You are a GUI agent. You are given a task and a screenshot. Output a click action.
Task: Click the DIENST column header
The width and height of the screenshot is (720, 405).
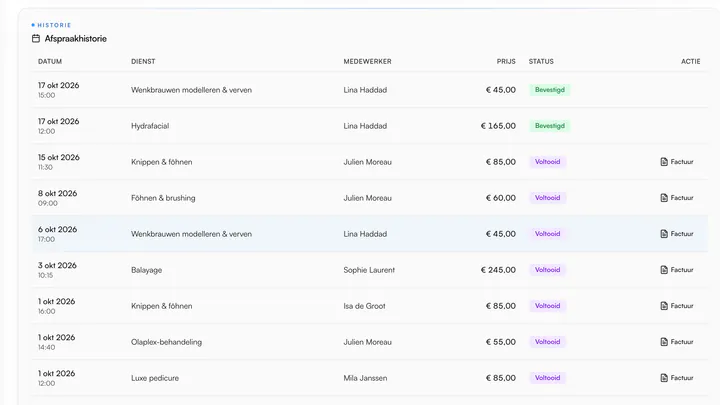coord(143,62)
